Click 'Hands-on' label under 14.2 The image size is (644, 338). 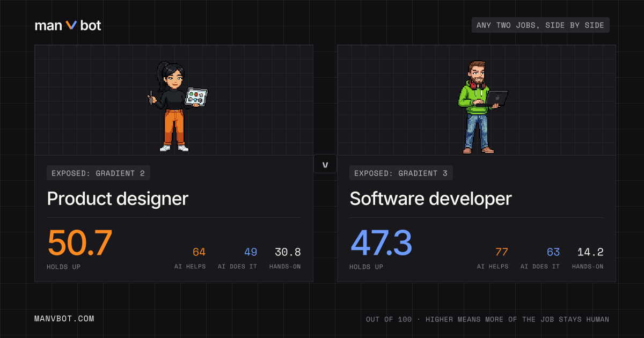588,267
